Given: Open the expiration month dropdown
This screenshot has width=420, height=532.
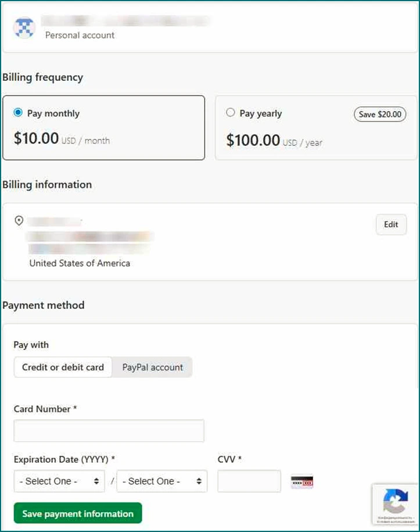Looking at the screenshot, I should pos(59,481).
